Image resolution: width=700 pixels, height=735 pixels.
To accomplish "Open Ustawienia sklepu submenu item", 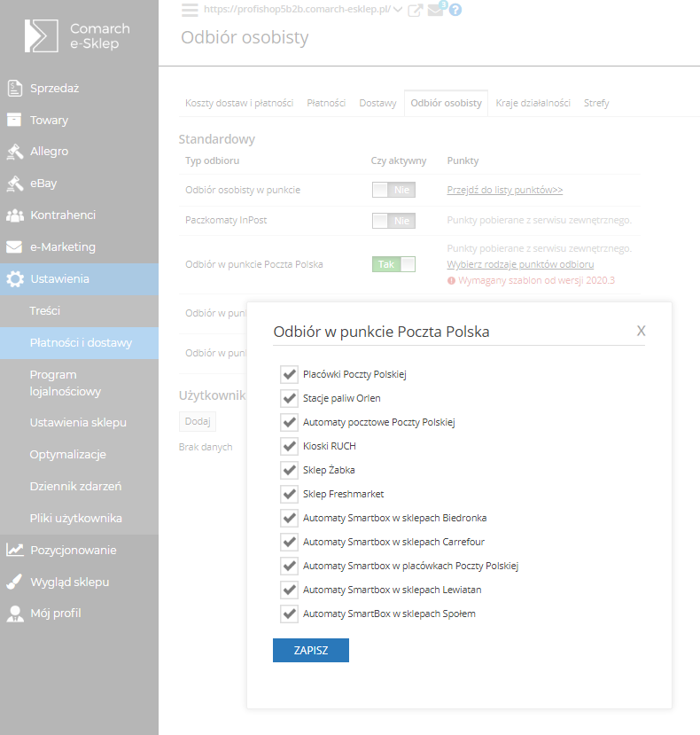I will click(x=79, y=423).
